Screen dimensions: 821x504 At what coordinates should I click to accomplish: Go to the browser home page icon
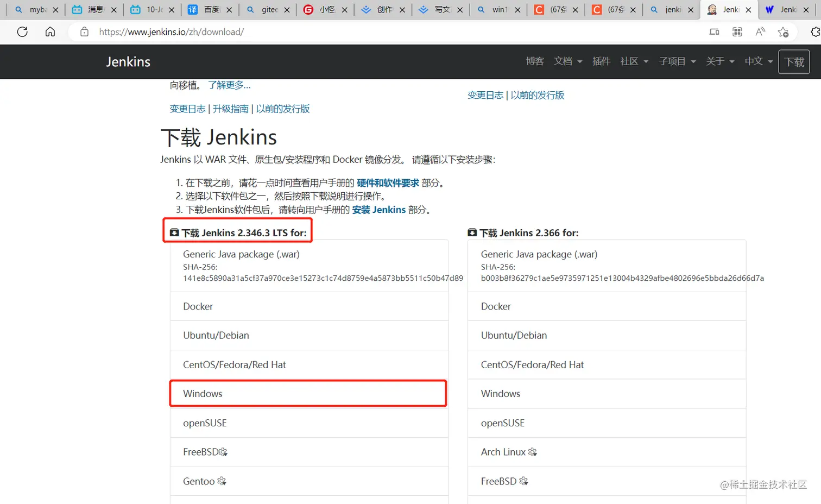tap(50, 32)
